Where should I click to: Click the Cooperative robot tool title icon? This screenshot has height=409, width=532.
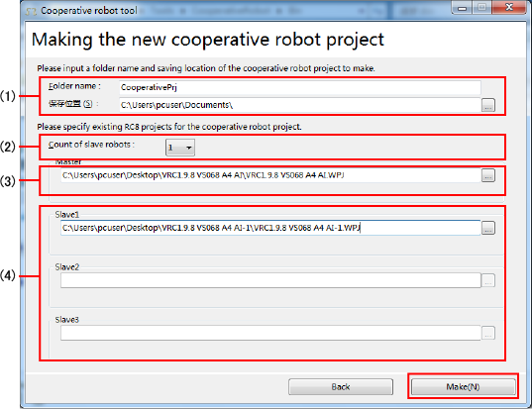point(31,11)
